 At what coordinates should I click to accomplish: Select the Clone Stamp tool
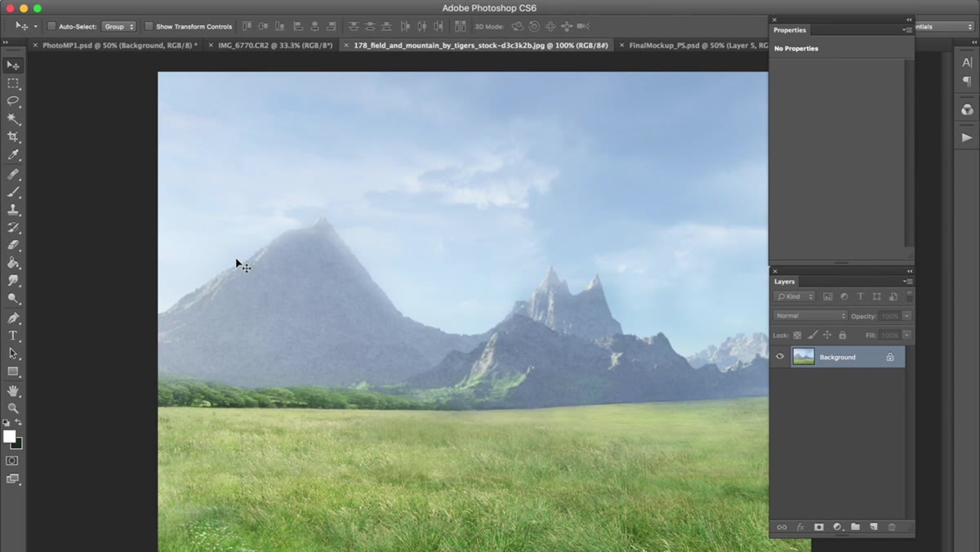click(x=13, y=210)
